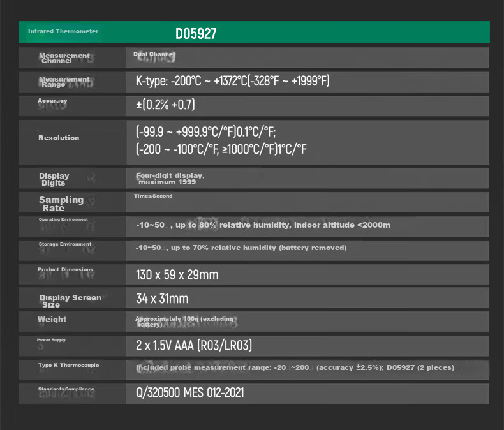This screenshot has width=504, height=430.
Task: Select the 'Sampling Rate' row label
Action: pos(61,204)
